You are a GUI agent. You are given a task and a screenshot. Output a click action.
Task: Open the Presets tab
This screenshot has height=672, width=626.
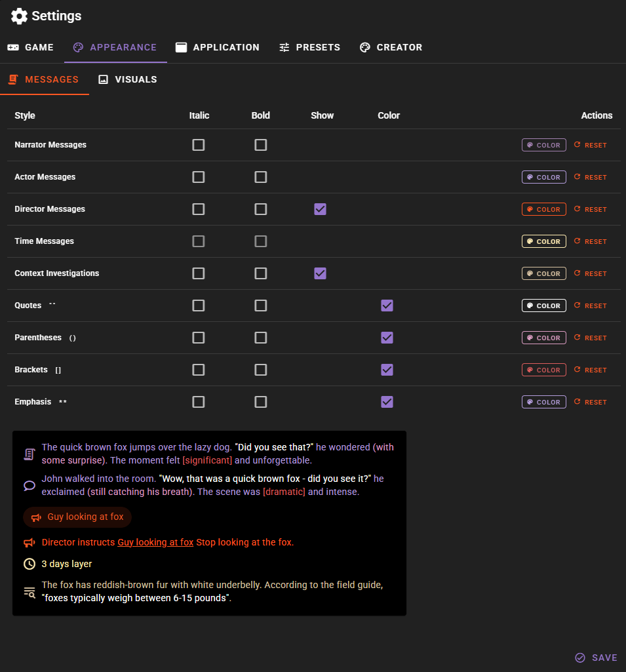[x=309, y=47]
